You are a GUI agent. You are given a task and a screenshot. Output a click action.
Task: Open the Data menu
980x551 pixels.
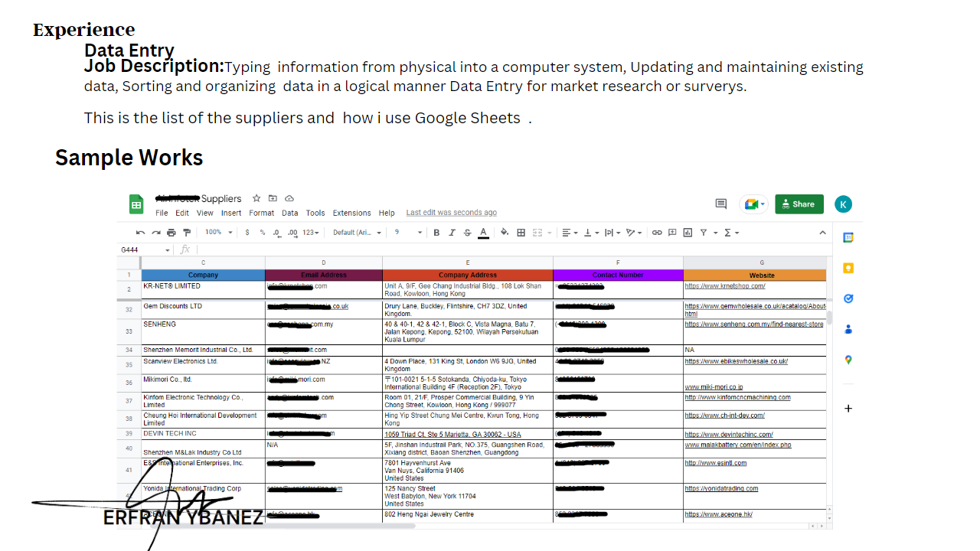click(x=290, y=213)
